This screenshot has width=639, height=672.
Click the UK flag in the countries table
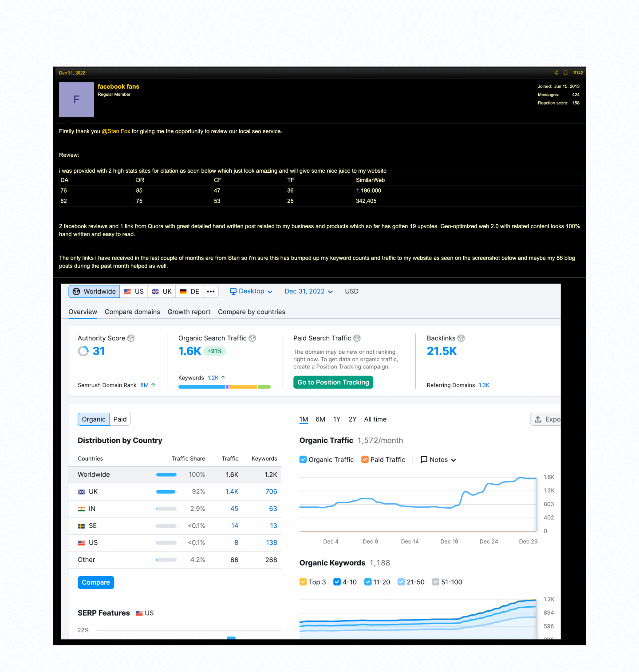pyautogui.click(x=81, y=492)
